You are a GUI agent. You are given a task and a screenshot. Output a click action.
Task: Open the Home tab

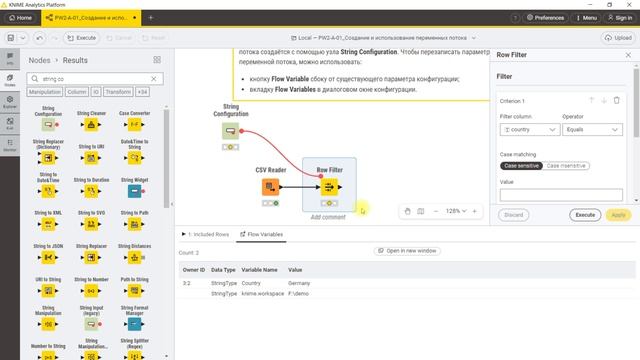point(20,18)
